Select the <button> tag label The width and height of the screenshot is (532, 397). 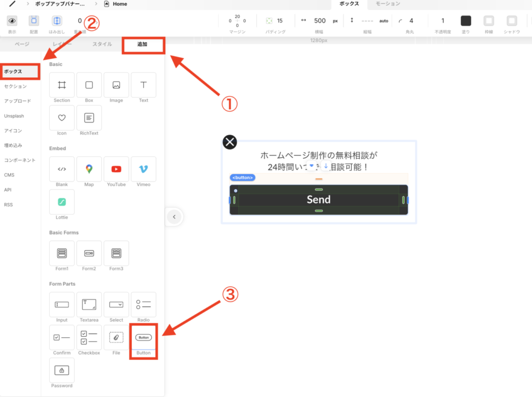pos(243,177)
